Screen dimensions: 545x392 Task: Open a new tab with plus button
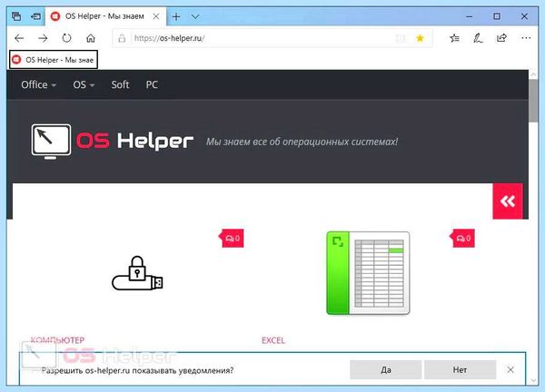tap(176, 16)
